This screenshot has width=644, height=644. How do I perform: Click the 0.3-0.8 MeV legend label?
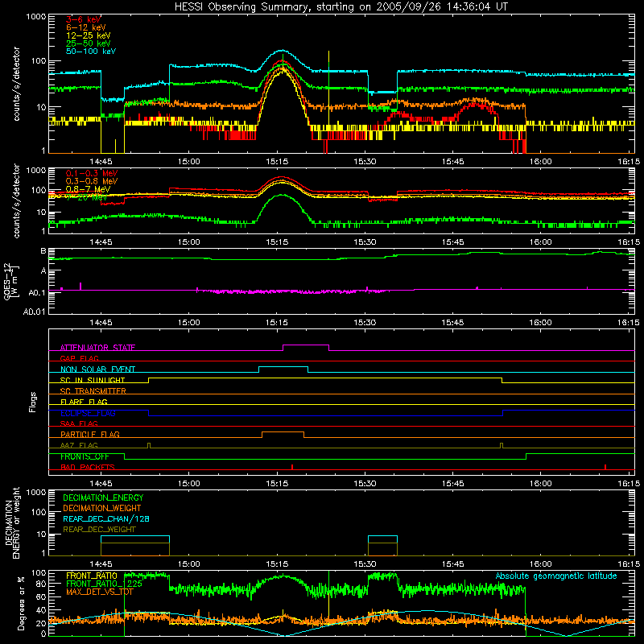coord(92,181)
